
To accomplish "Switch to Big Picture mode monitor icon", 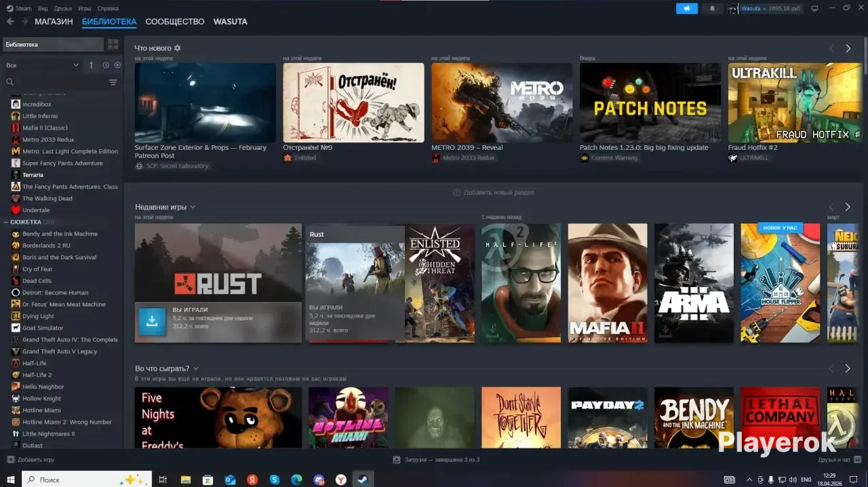I will (x=814, y=8).
